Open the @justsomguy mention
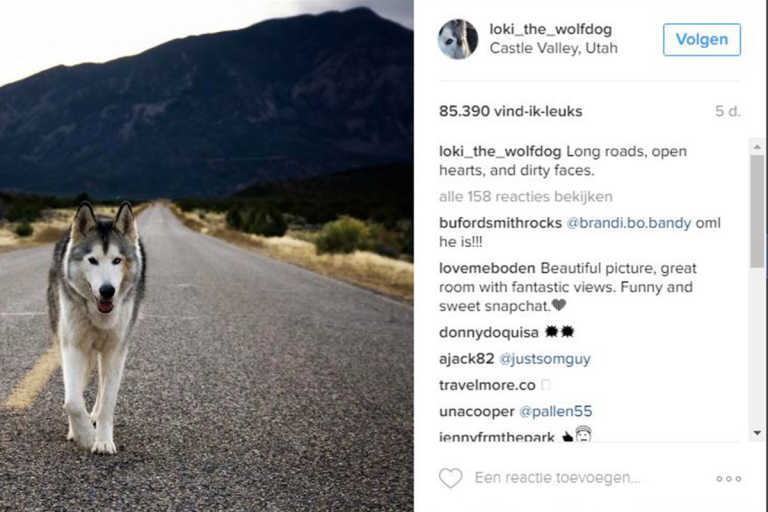This screenshot has width=768, height=512. tap(545, 359)
